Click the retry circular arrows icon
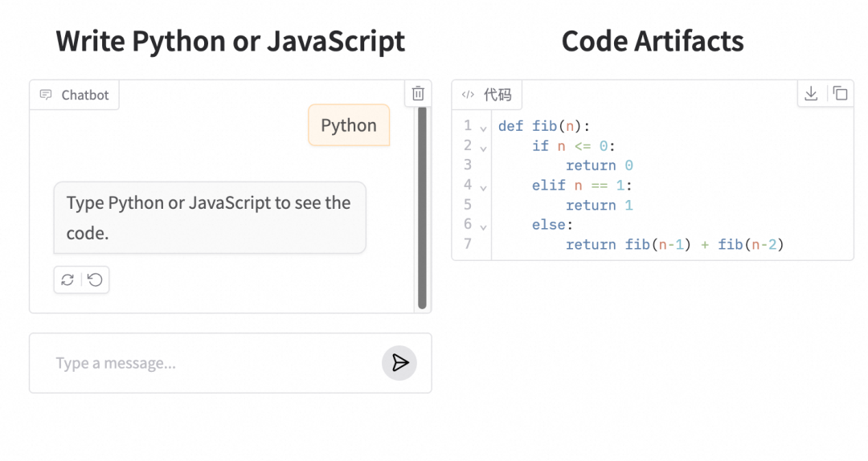 pos(68,280)
